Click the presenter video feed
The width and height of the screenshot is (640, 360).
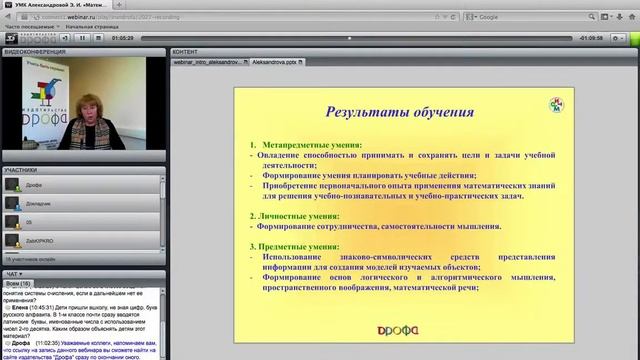(84, 103)
